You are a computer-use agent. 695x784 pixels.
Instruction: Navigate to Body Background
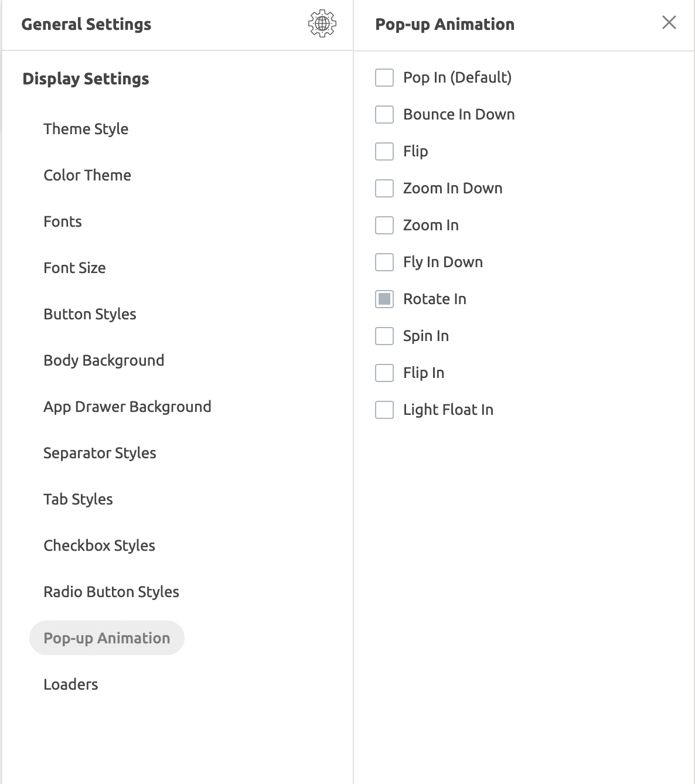coord(104,360)
